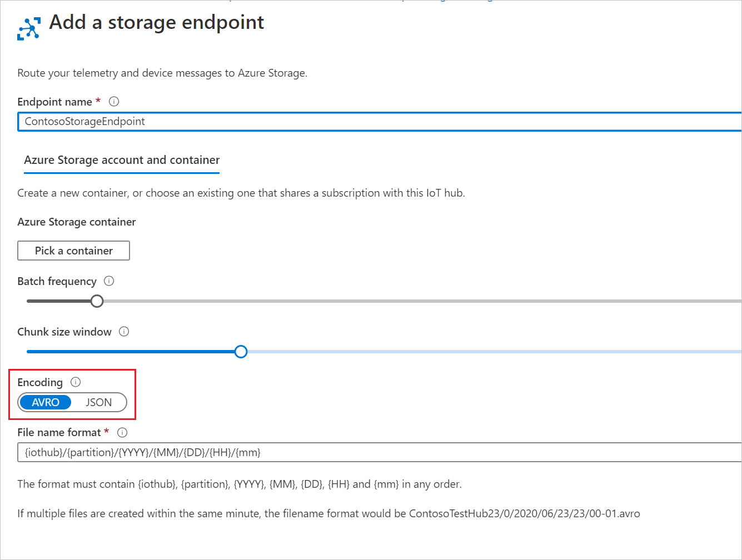
Task: Move the Chunk size window slider
Action: point(241,351)
